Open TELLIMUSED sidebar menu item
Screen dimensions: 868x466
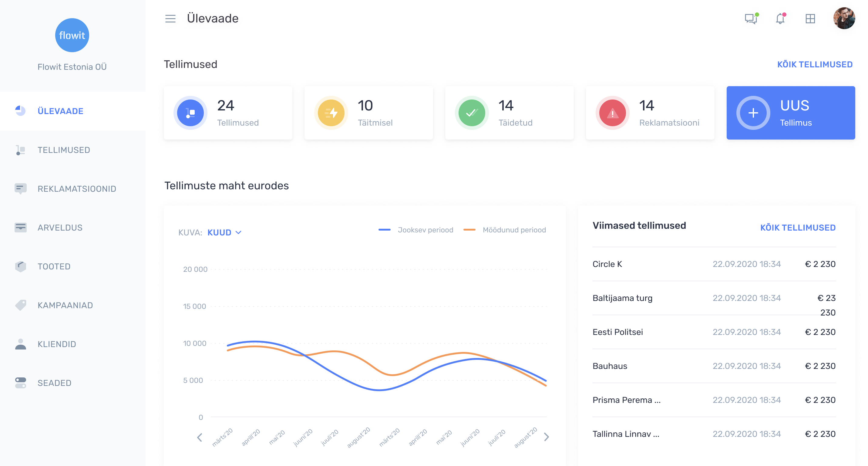click(x=73, y=150)
